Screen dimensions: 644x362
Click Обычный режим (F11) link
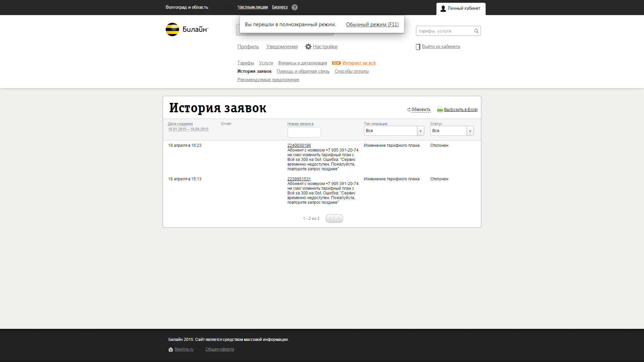[372, 24]
